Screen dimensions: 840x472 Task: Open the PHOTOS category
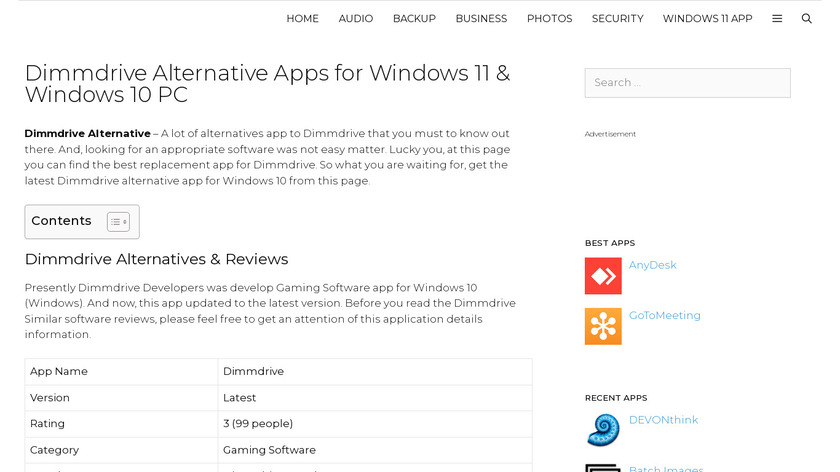[x=550, y=19]
